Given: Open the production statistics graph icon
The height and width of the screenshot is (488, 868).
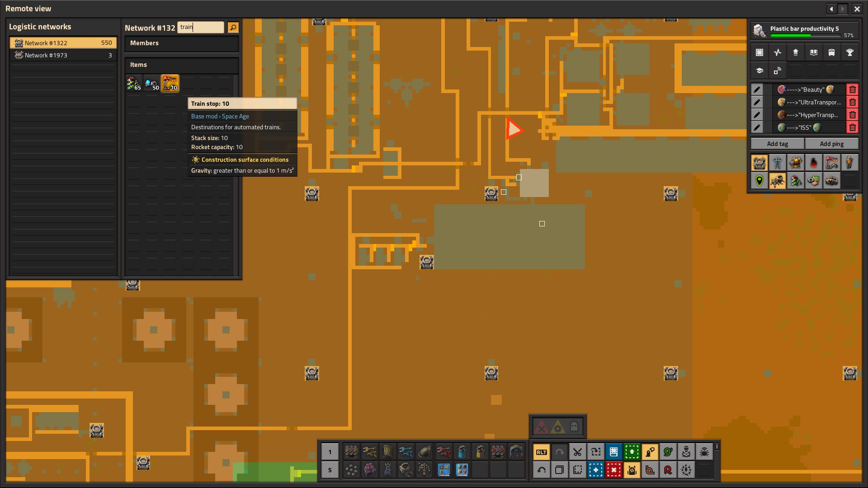Looking at the screenshot, I should point(777,52).
